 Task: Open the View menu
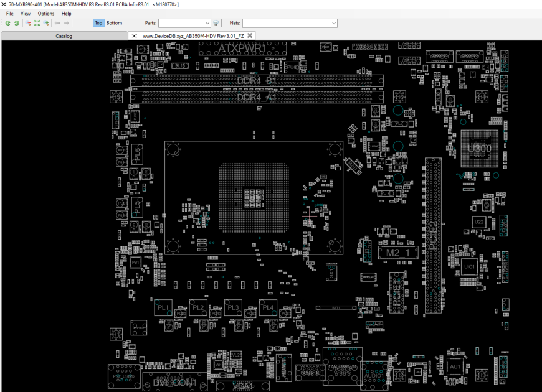coord(26,14)
